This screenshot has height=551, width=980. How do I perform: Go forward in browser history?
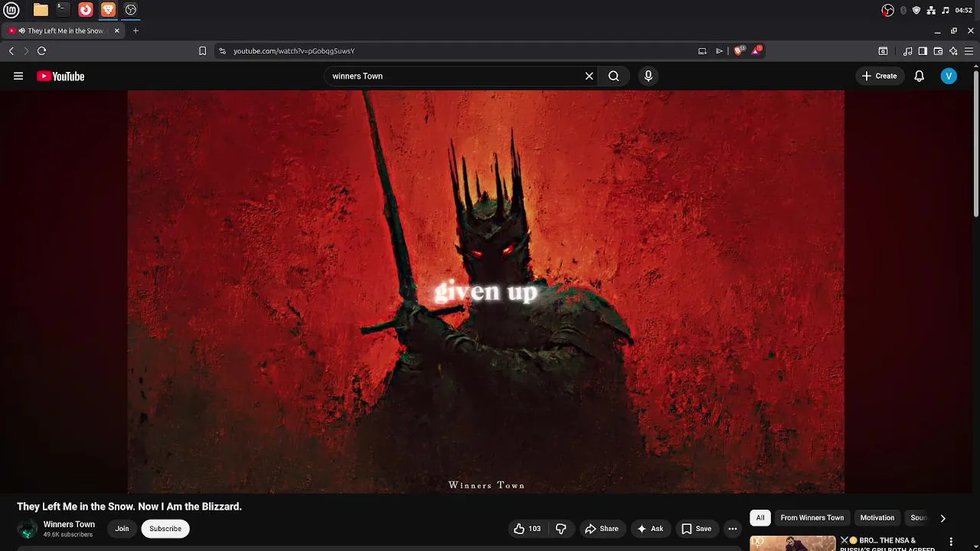click(26, 51)
